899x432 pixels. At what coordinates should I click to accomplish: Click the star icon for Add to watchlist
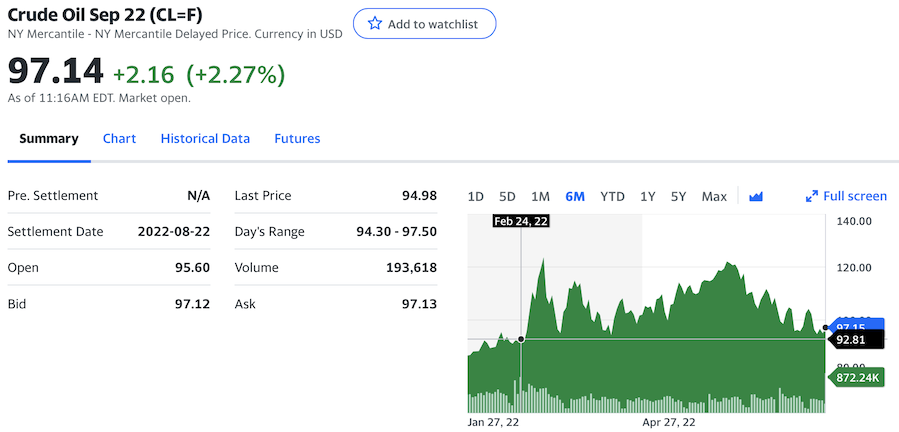click(375, 23)
